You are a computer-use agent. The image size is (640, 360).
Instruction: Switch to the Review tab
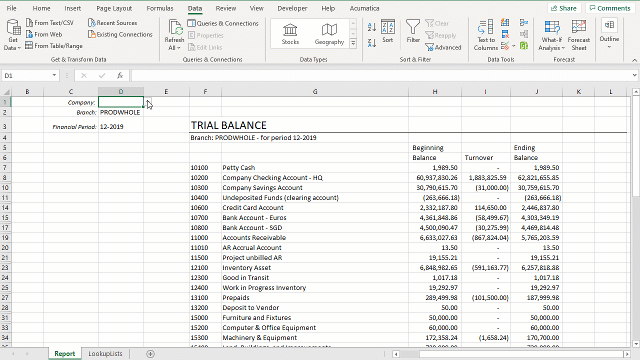[x=226, y=8]
